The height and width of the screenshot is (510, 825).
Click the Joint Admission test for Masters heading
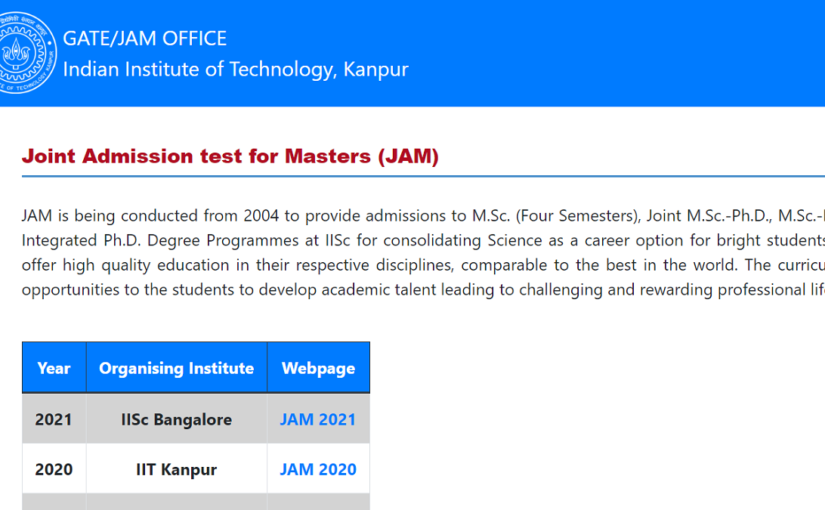[x=230, y=157]
